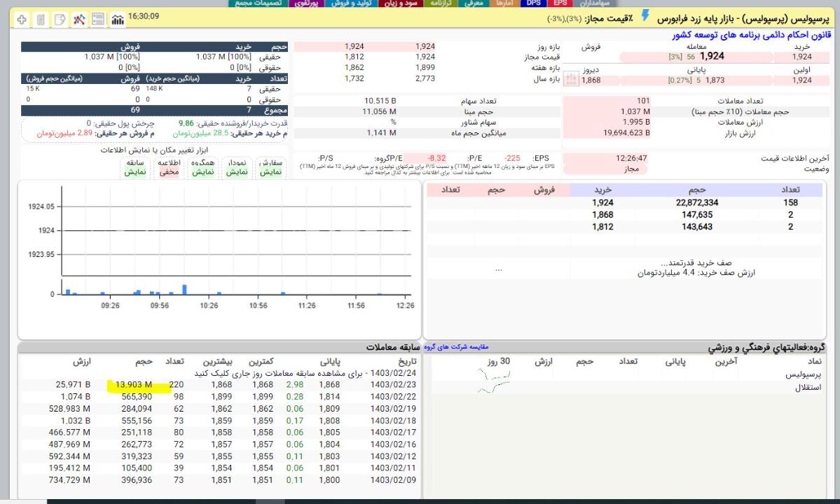Open استقلال in the group symbols list

tap(806, 387)
